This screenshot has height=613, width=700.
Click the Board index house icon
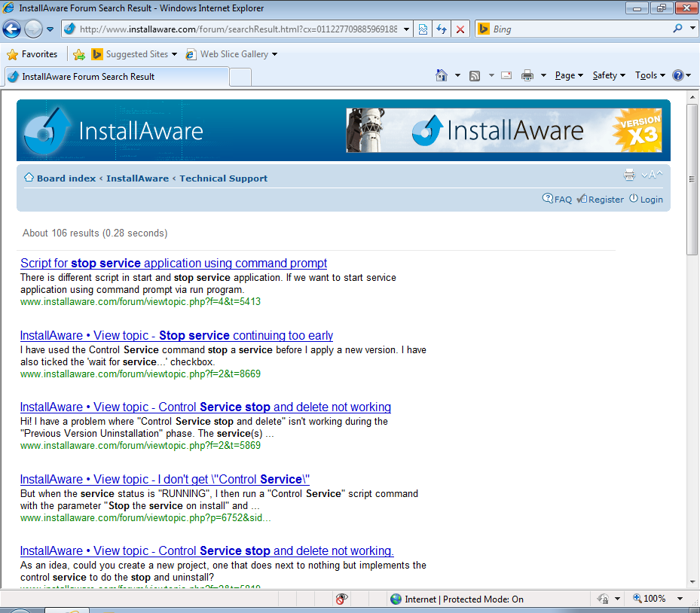[x=29, y=177]
